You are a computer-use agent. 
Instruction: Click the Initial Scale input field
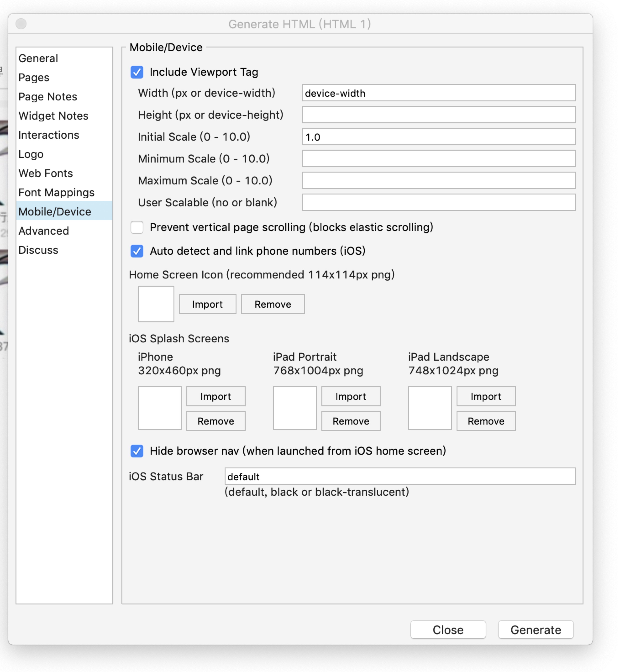[439, 137]
